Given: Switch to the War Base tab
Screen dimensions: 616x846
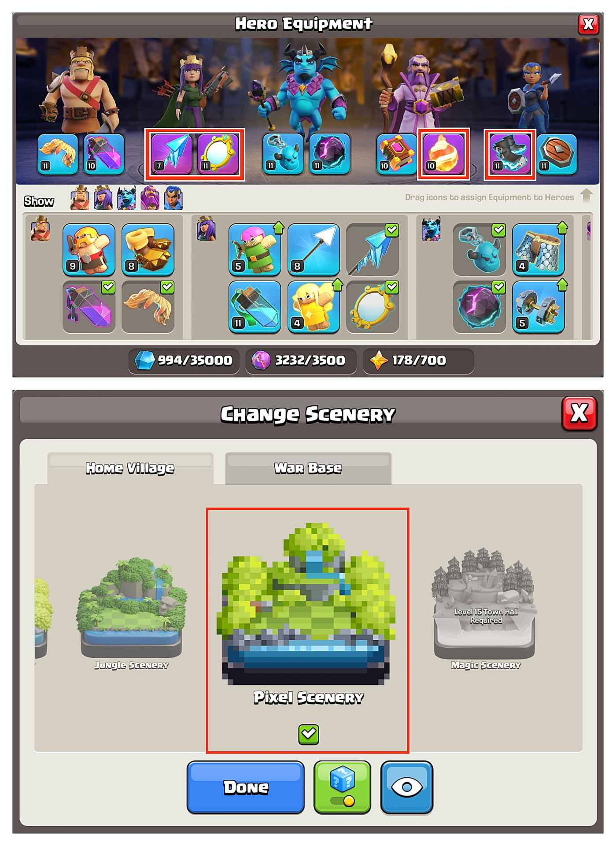Looking at the screenshot, I should tap(308, 468).
